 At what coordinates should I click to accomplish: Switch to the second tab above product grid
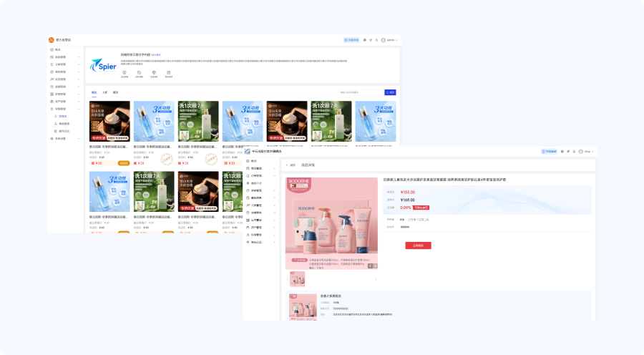[104, 92]
